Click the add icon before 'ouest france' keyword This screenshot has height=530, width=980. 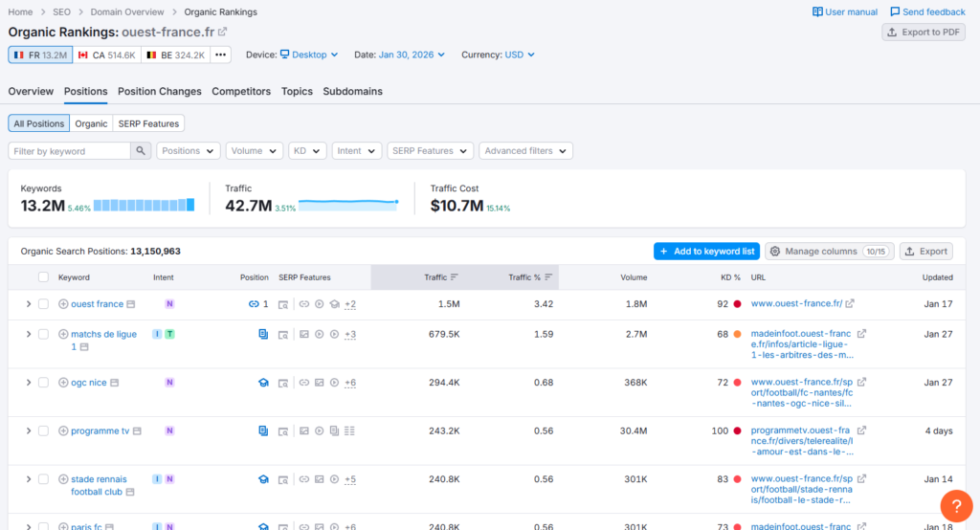click(63, 304)
